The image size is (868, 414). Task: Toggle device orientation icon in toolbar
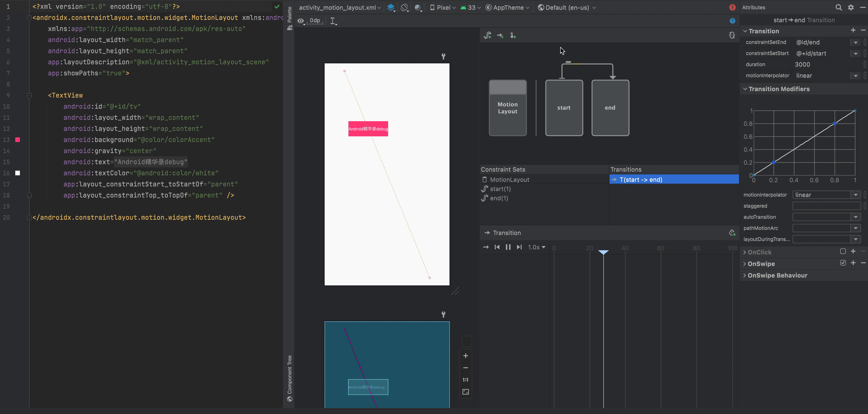[404, 7]
